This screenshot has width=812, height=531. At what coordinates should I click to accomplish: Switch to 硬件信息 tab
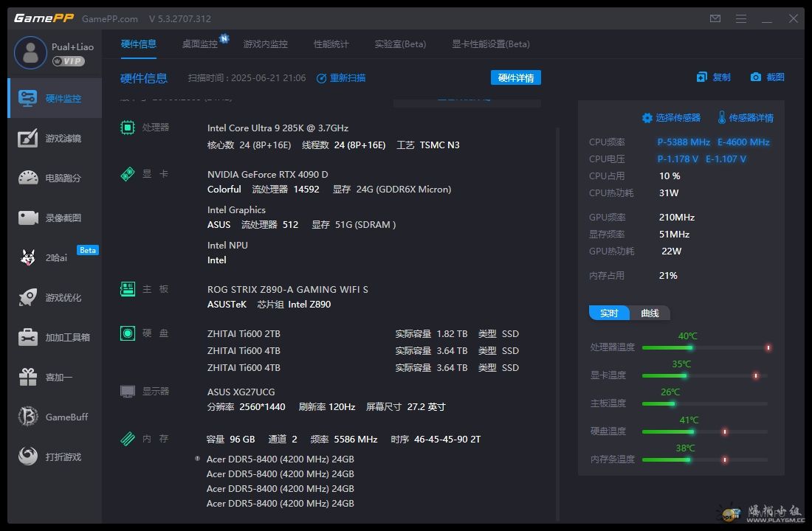pyautogui.click(x=138, y=44)
